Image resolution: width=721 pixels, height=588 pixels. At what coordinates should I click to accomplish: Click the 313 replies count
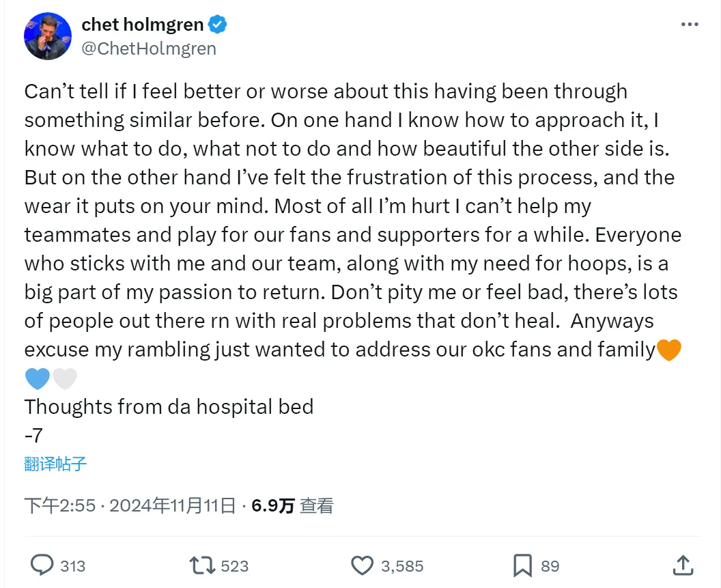point(73,565)
